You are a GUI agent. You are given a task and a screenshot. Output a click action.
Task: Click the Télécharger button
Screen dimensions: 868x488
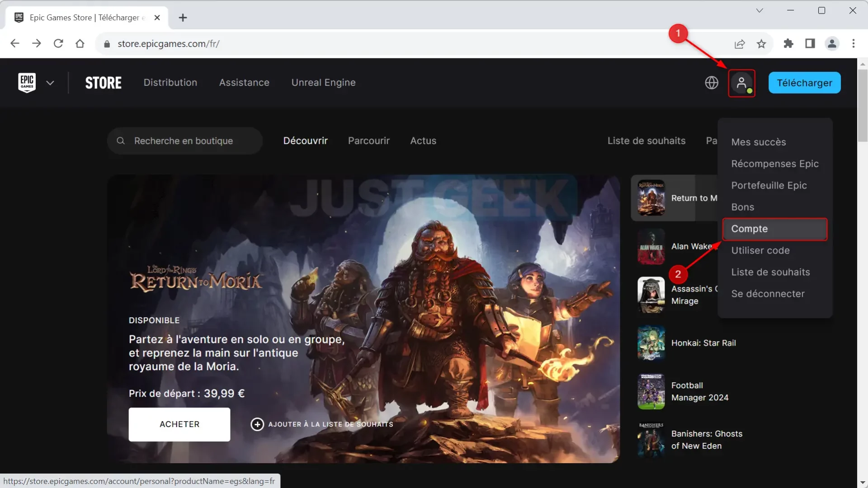(804, 83)
